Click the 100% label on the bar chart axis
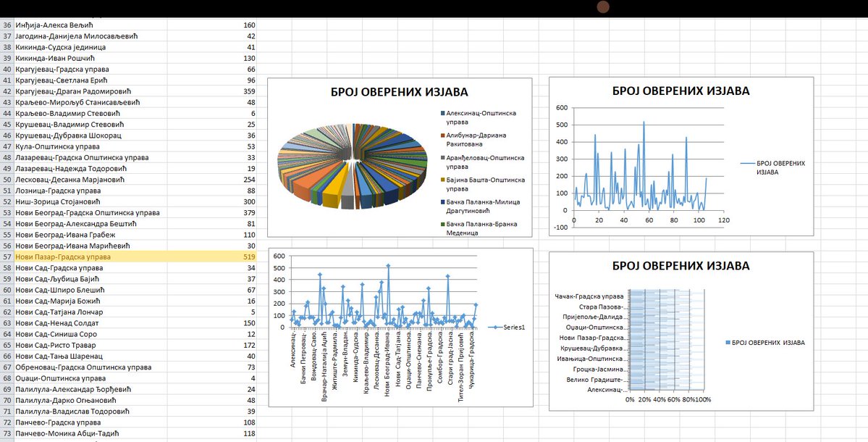The width and height of the screenshot is (868, 442). pyautogui.click(x=704, y=399)
